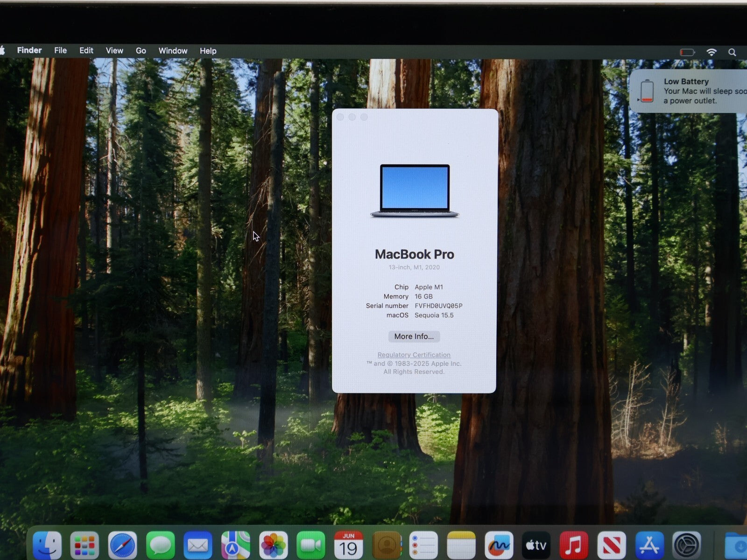Click the More Info... button
Viewport: 747px width, 560px height.
[x=414, y=336]
